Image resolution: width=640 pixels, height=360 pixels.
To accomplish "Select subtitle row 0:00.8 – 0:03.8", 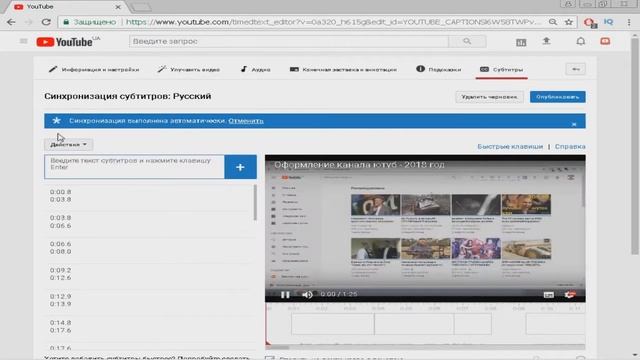I will point(149,196).
